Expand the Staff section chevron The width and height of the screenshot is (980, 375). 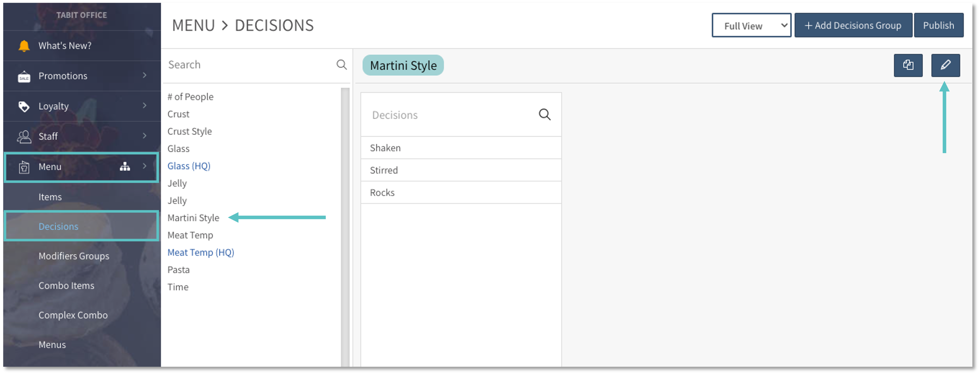pyautogui.click(x=145, y=136)
